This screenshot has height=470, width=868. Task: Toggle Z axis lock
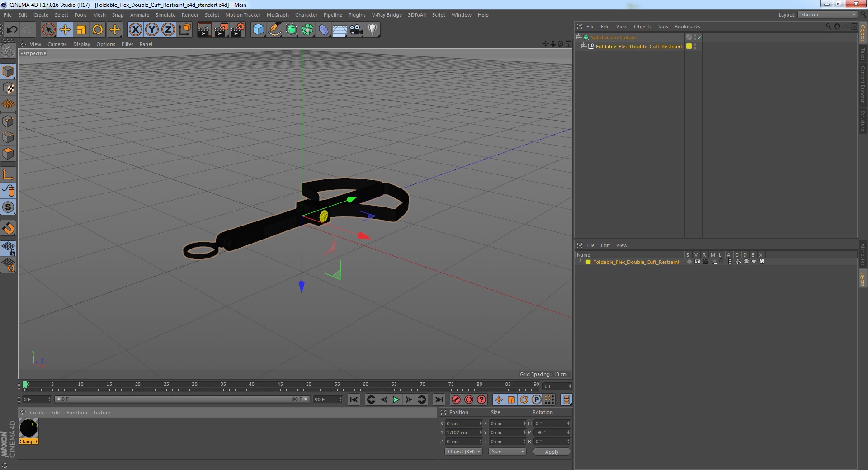168,30
